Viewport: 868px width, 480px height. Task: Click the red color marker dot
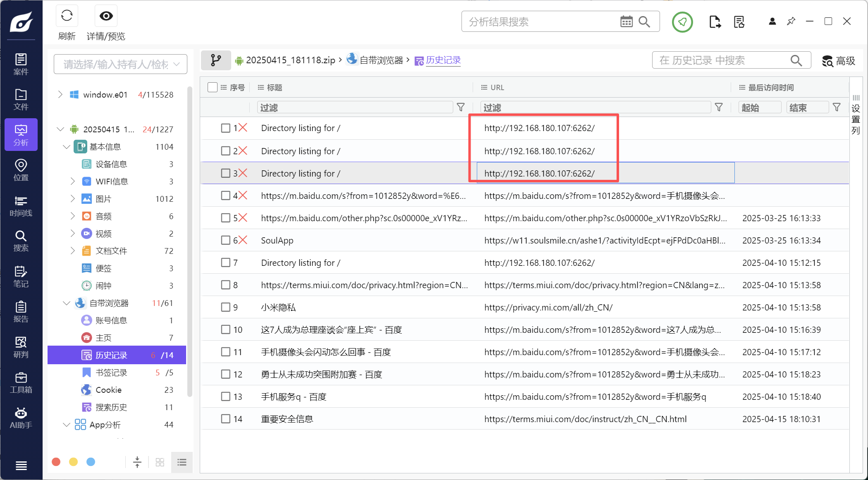click(x=56, y=462)
